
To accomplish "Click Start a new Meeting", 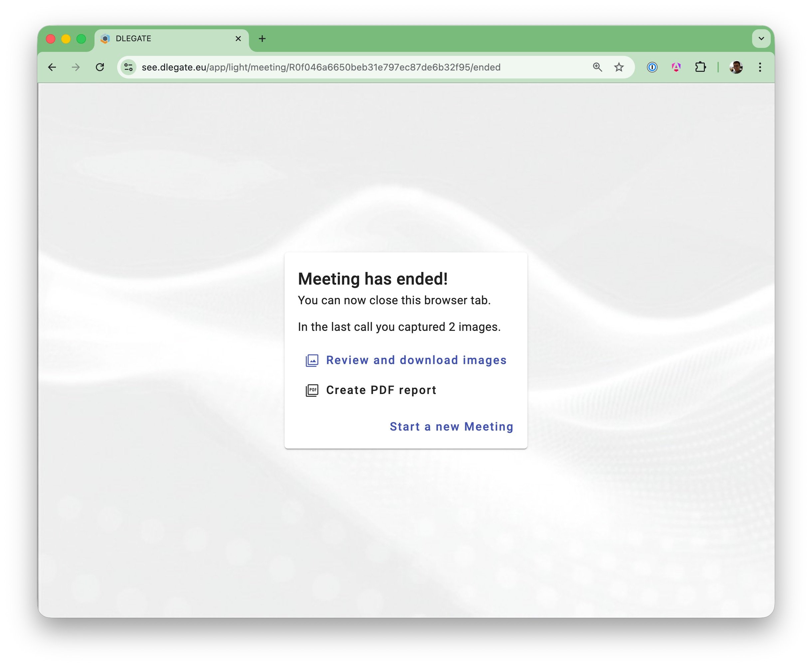I will click(x=451, y=427).
